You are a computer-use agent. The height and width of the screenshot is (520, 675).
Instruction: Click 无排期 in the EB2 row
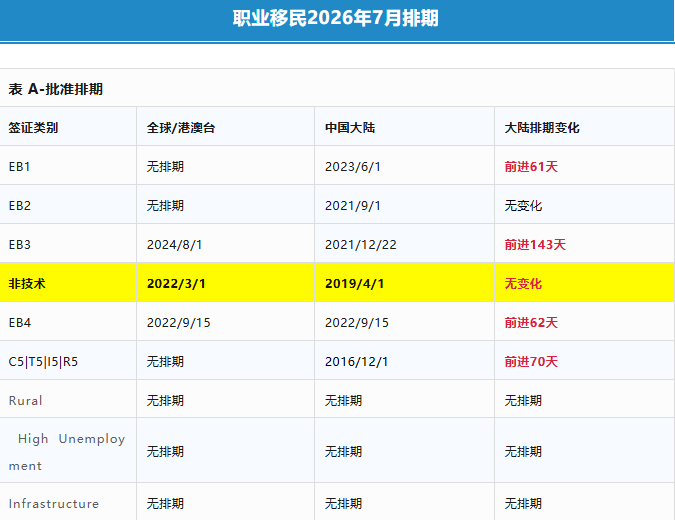tap(165, 205)
